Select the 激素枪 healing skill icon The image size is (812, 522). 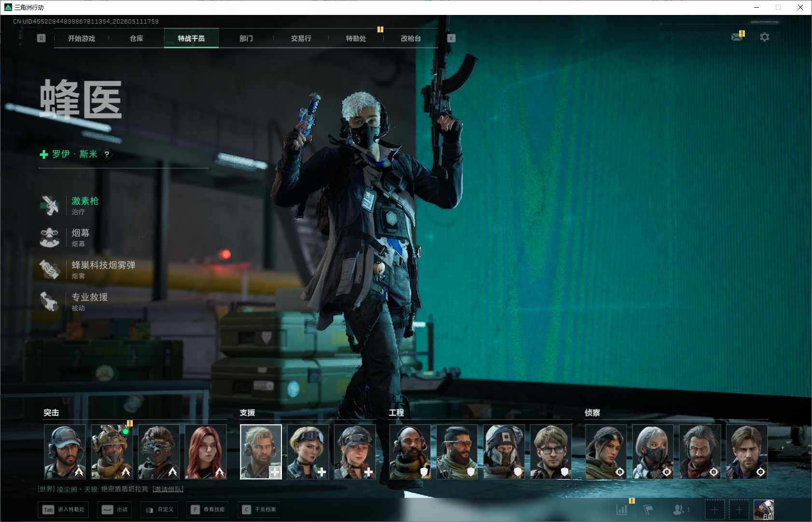49,206
